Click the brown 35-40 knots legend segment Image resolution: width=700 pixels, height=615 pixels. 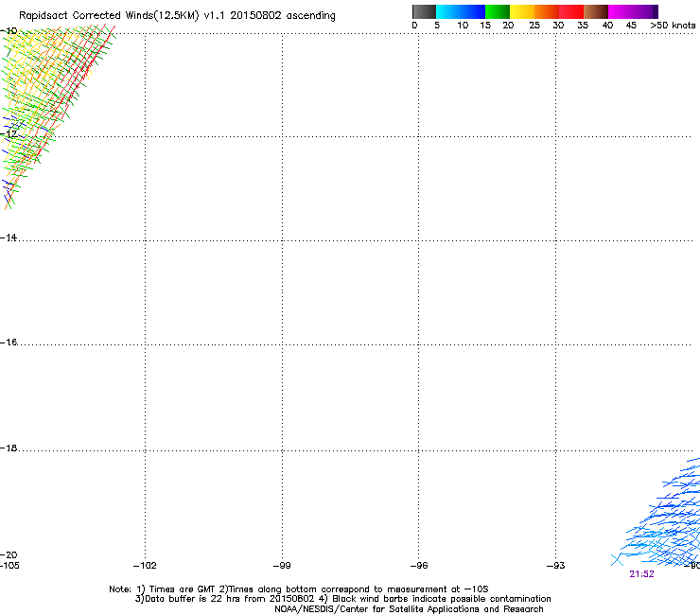tap(596, 11)
